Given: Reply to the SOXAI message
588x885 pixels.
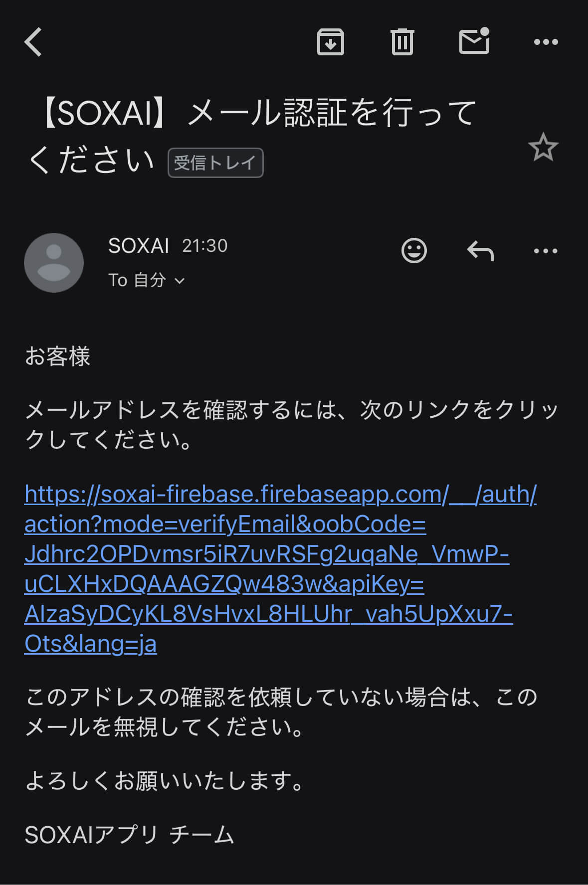Looking at the screenshot, I should tap(480, 250).
